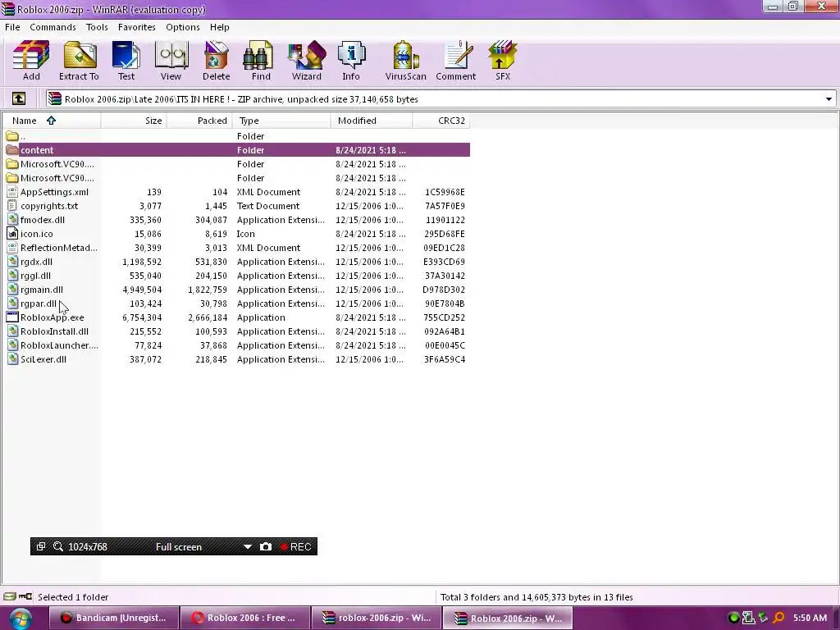Select the RobloxApp.exe application icon

[x=12, y=317]
